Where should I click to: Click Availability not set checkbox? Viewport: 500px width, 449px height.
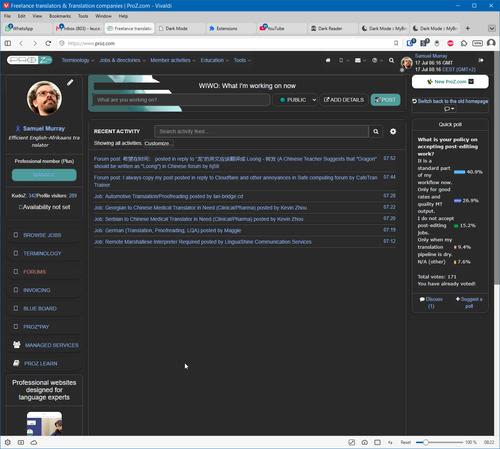pyautogui.click(x=21, y=207)
